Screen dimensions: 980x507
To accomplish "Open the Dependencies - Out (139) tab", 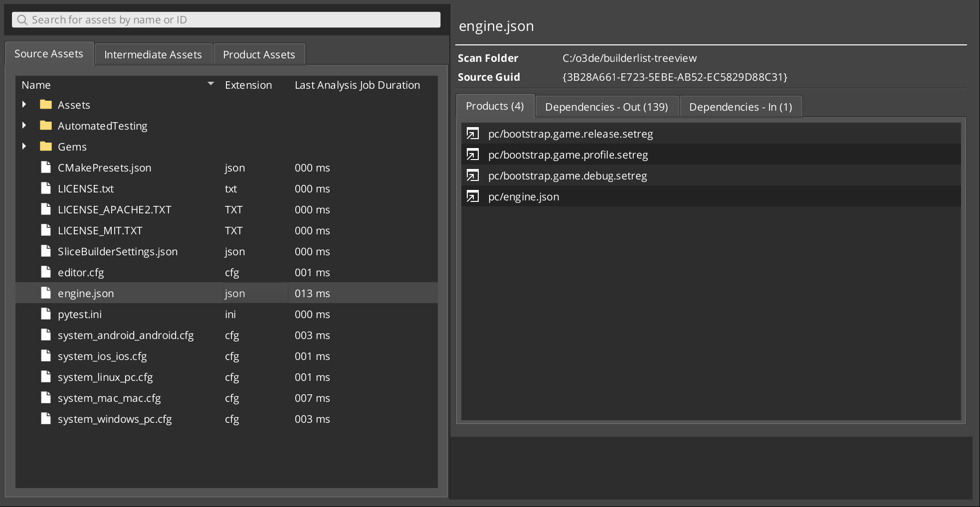I will 606,106.
